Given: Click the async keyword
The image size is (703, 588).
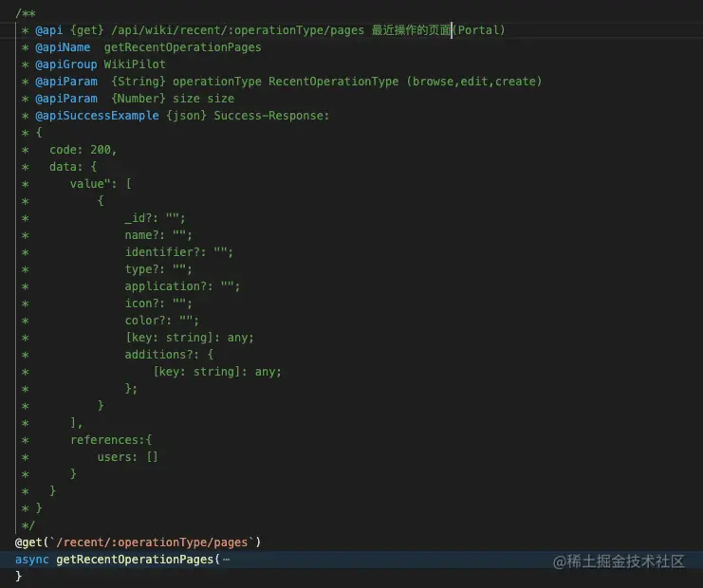Looking at the screenshot, I should click(32, 560).
